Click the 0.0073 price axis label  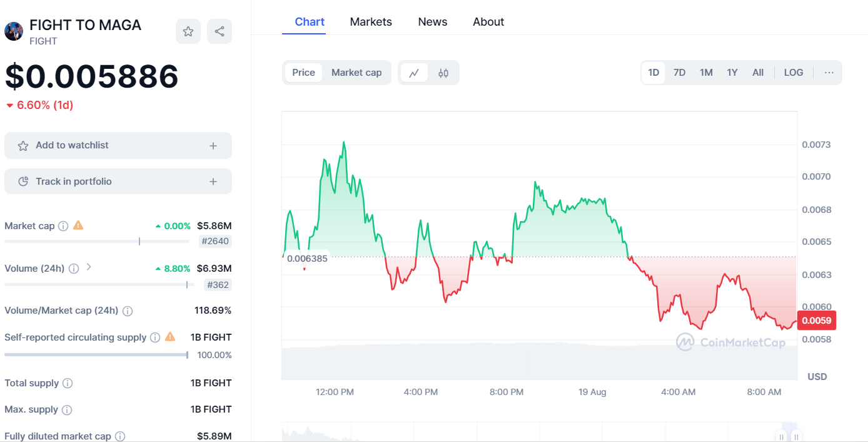tap(816, 145)
